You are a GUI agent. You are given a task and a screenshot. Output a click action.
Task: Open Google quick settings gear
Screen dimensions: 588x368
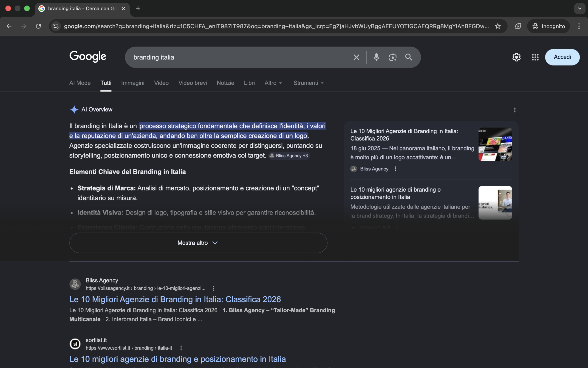pos(516,57)
